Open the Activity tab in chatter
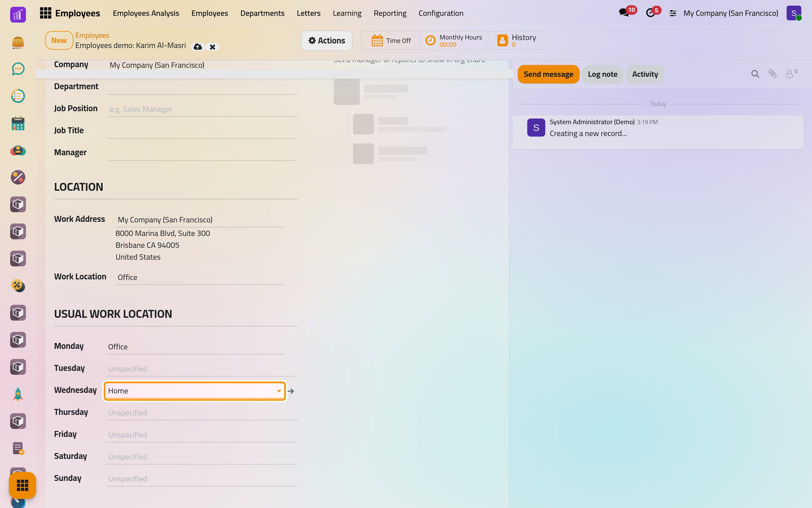The image size is (812, 508). click(x=645, y=74)
